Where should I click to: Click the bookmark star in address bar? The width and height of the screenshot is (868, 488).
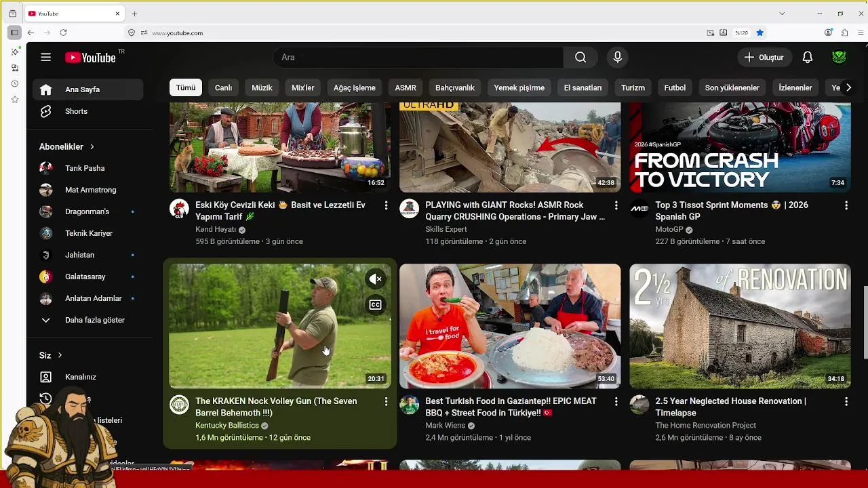(759, 33)
